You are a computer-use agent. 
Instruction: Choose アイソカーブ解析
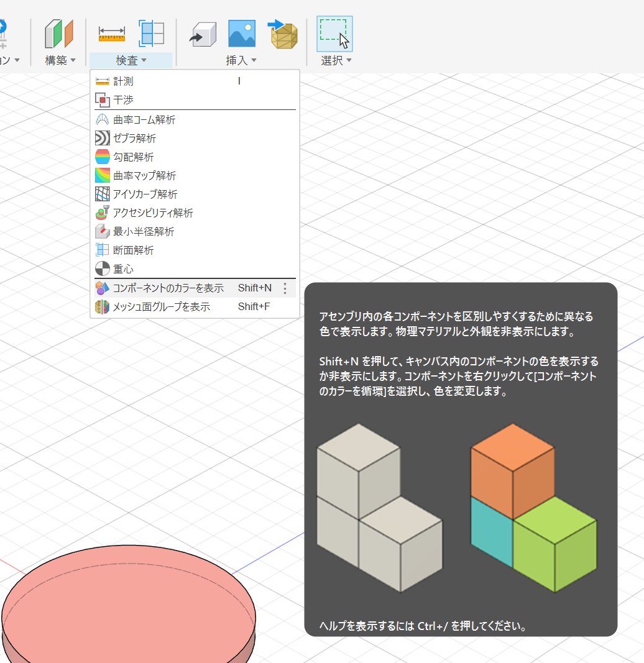pos(195,194)
